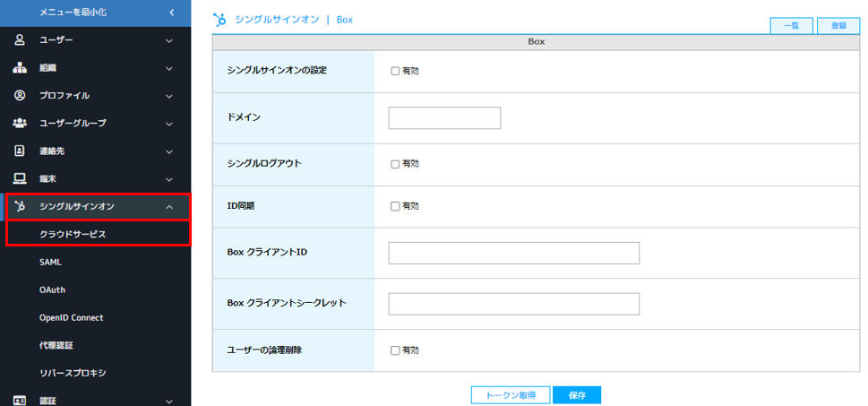Click the organization hierarchy icon
The width and height of the screenshot is (868, 406).
coord(20,67)
